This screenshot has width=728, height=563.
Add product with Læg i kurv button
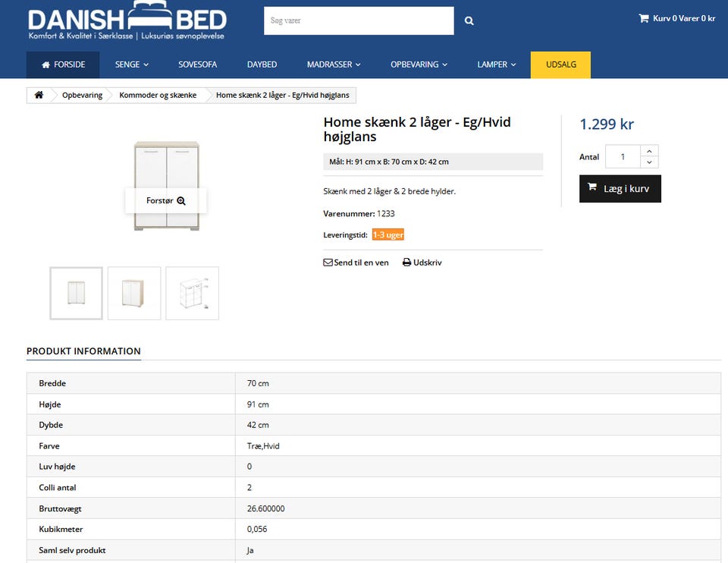point(620,189)
